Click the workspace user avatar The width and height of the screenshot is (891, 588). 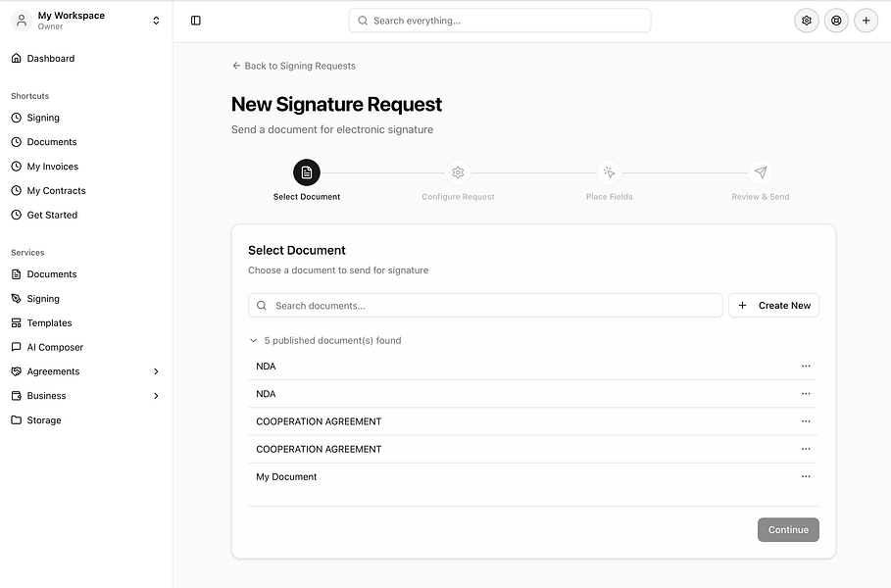click(x=22, y=21)
